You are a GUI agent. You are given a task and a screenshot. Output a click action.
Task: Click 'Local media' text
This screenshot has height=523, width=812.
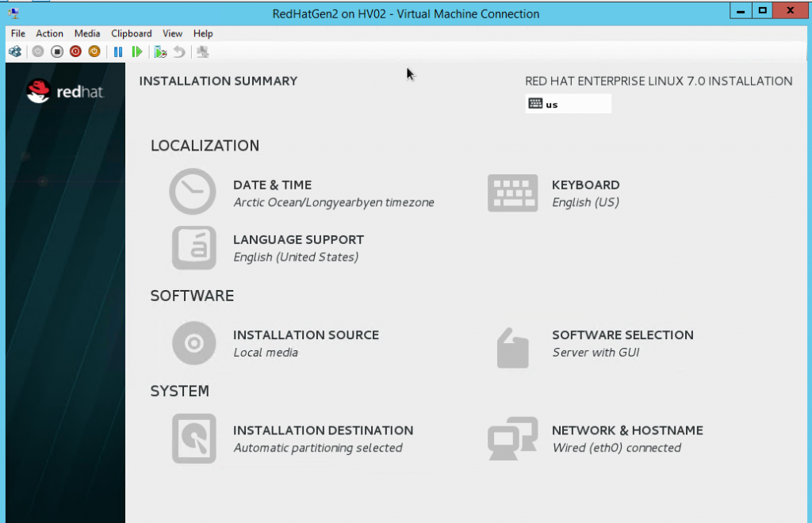266,353
